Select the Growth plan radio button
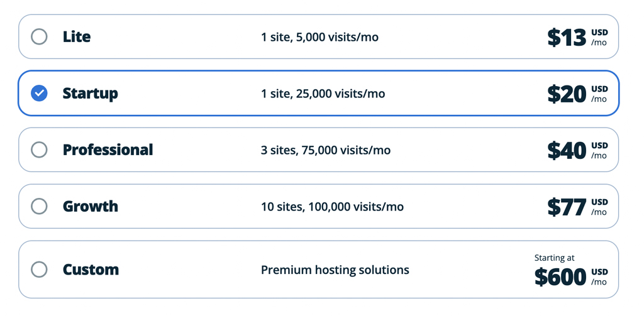The width and height of the screenshot is (644, 316). pyautogui.click(x=39, y=206)
